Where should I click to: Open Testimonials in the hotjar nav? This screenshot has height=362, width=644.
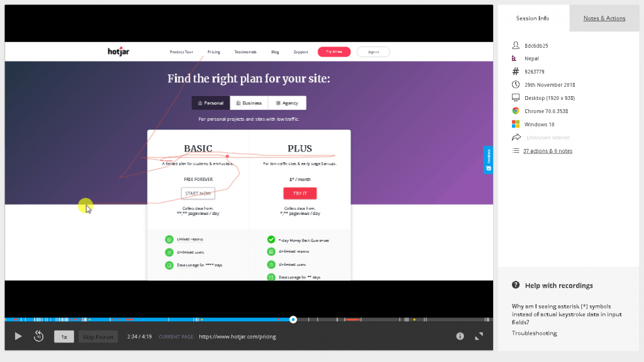click(245, 52)
